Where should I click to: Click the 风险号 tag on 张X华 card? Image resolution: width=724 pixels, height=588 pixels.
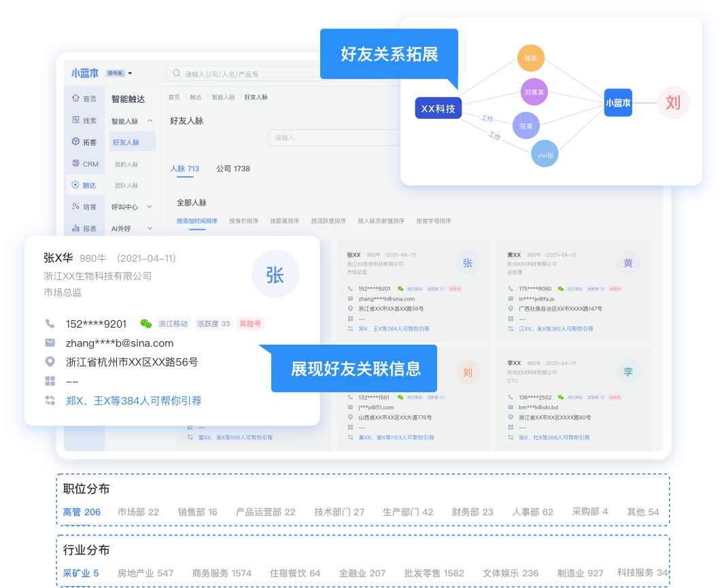(250, 324)
